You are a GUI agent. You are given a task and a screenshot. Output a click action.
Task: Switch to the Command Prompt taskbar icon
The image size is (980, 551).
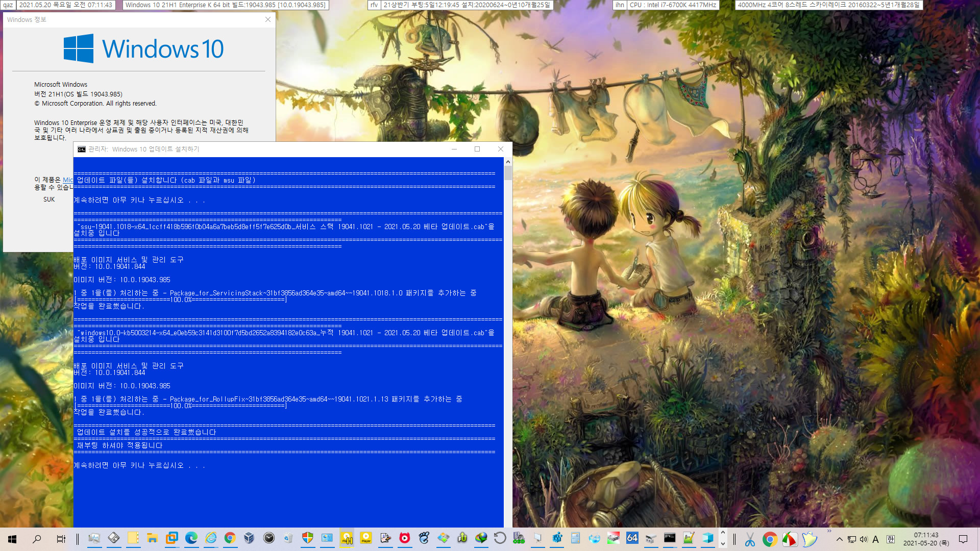pyautogui.click(x=670, y=538)
